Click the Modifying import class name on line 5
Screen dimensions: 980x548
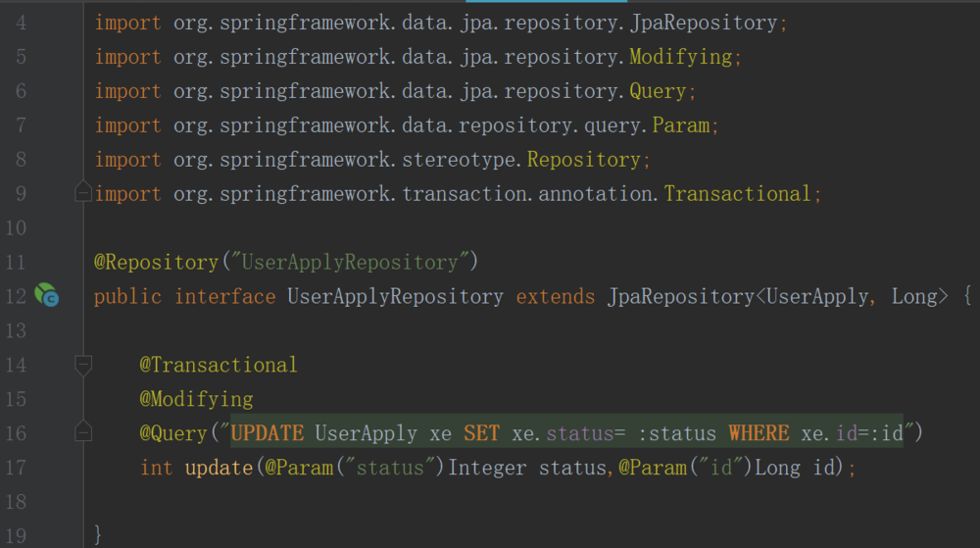point(681,58)
